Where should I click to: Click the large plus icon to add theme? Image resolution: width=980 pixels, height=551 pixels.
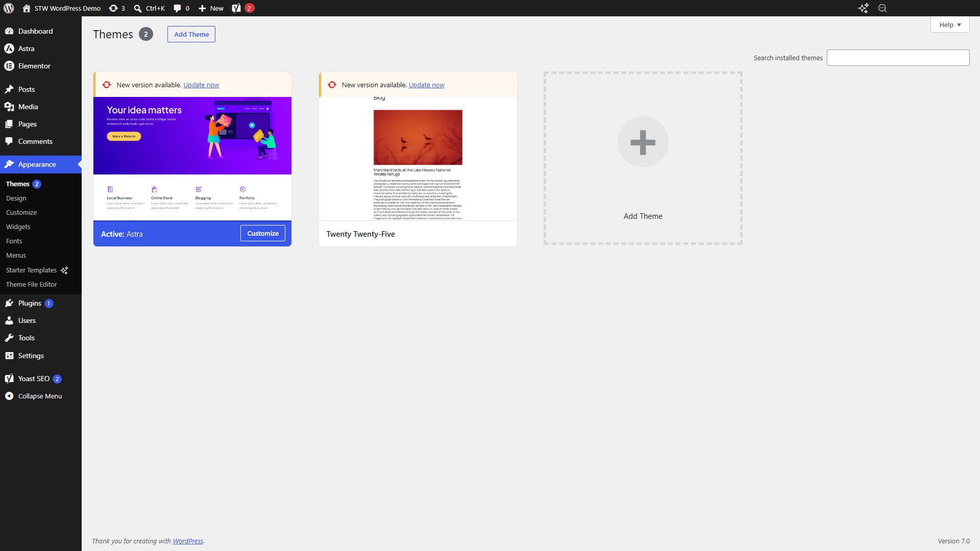(643, 142)
